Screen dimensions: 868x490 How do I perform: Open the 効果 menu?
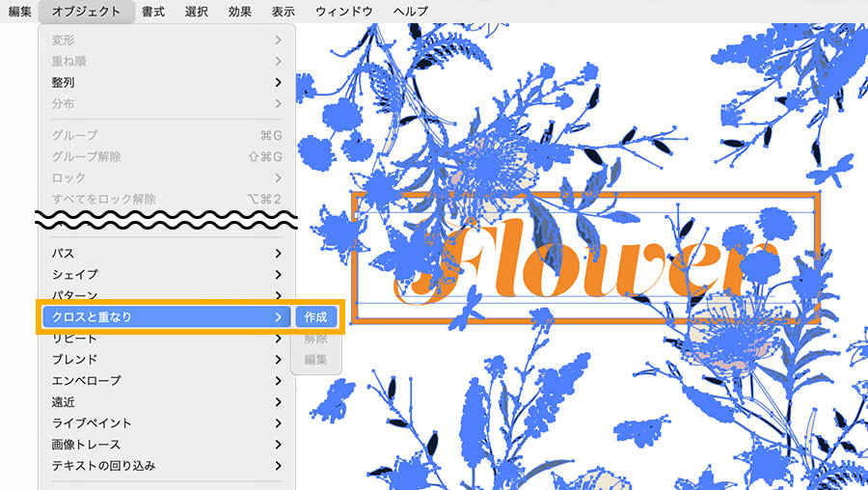[240, 11]
